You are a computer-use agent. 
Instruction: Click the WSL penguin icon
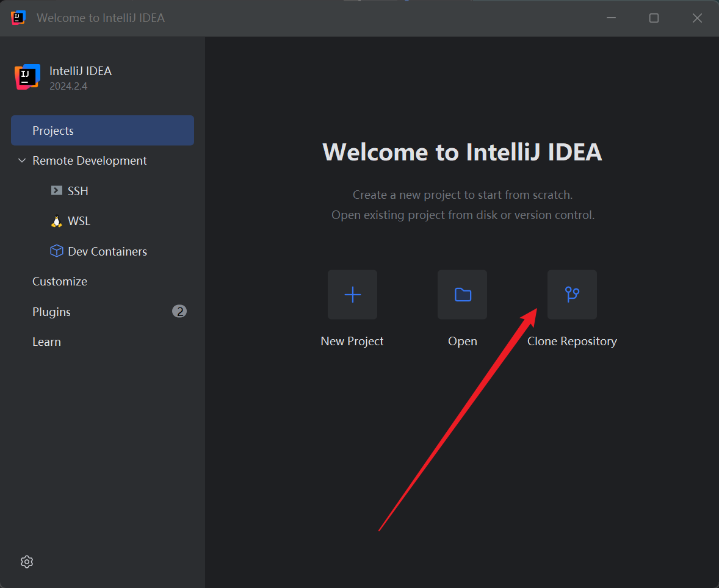pyautogui.click(x=56, y=221)
